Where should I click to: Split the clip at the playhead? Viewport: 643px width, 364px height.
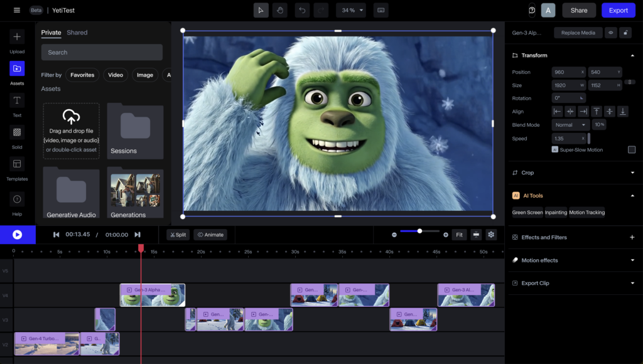pyautogui.click(x=178, y=235)
